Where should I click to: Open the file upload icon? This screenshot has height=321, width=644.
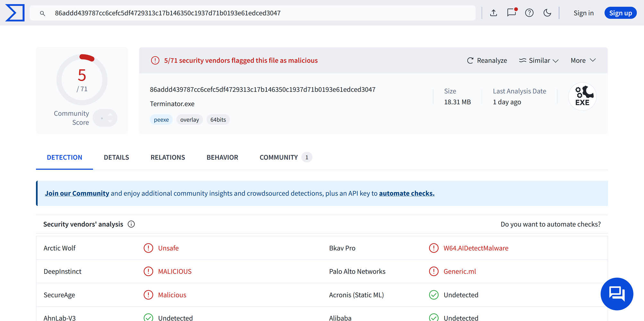(x=493, y=13)
